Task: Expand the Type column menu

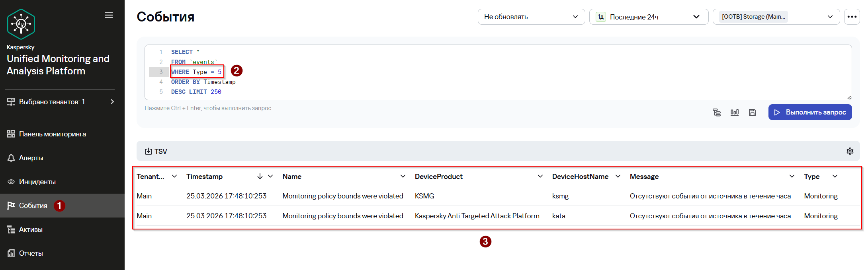Action: pos(835,176)
